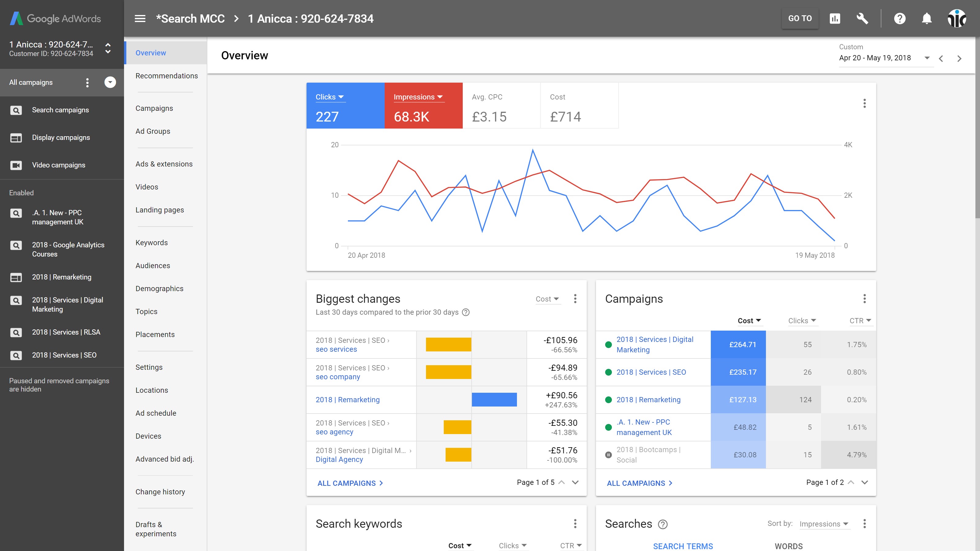
Task: Click the hamburger menu icon
Action: point(140,18)
